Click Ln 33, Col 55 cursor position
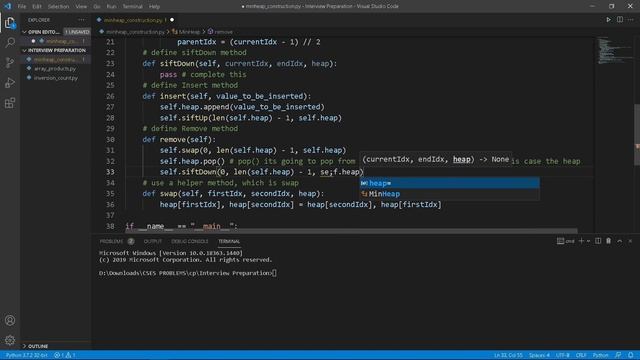 pyautogui.click(x=508, y=355)
